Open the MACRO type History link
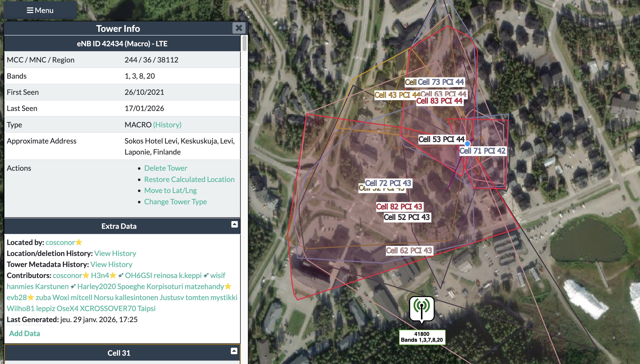Viewport: 640px width, 364px height. pos(167,124)
